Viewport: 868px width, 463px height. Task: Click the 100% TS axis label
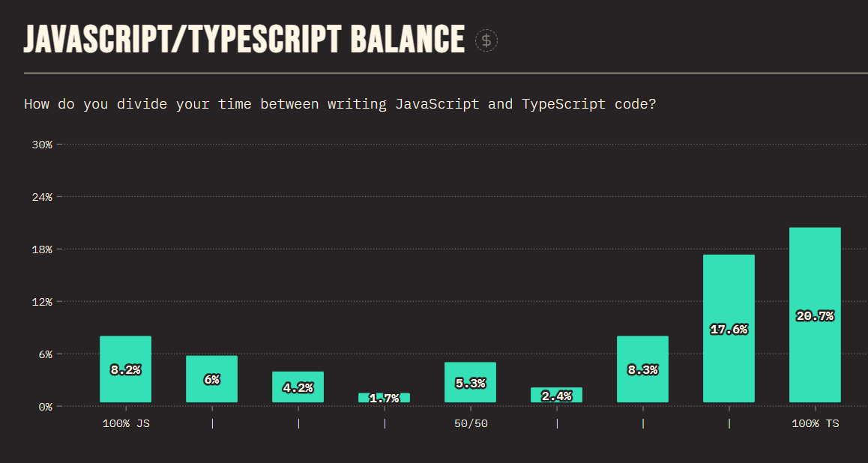pyautogui.click(x=815, y=424)
